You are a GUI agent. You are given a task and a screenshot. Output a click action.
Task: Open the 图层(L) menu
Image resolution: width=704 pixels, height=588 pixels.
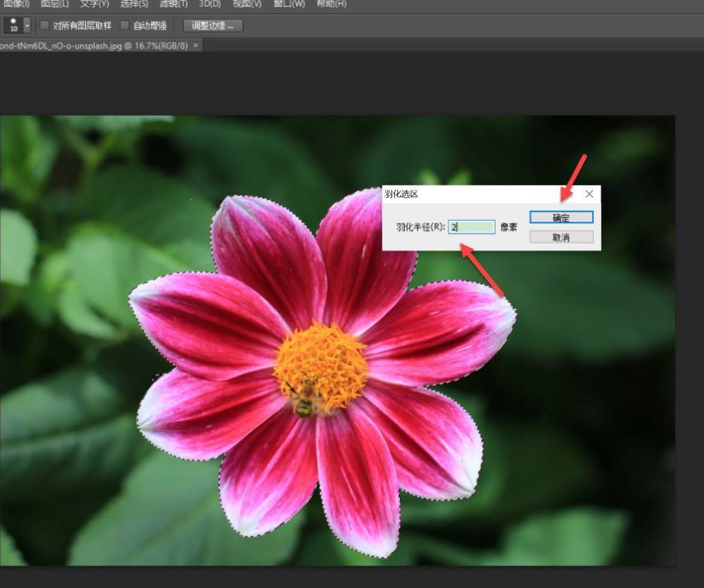[54, 4]
